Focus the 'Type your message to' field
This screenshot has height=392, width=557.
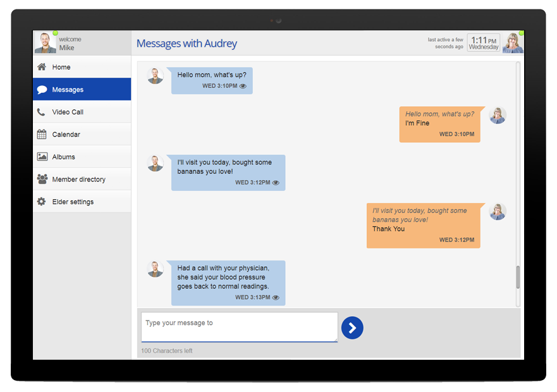pyautogui.click(x=240, y=327)
